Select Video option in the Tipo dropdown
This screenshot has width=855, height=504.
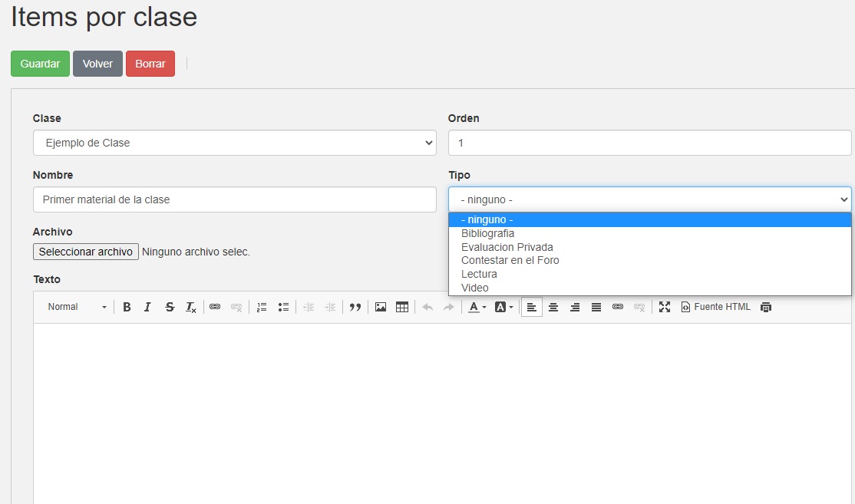coord(475,288)
